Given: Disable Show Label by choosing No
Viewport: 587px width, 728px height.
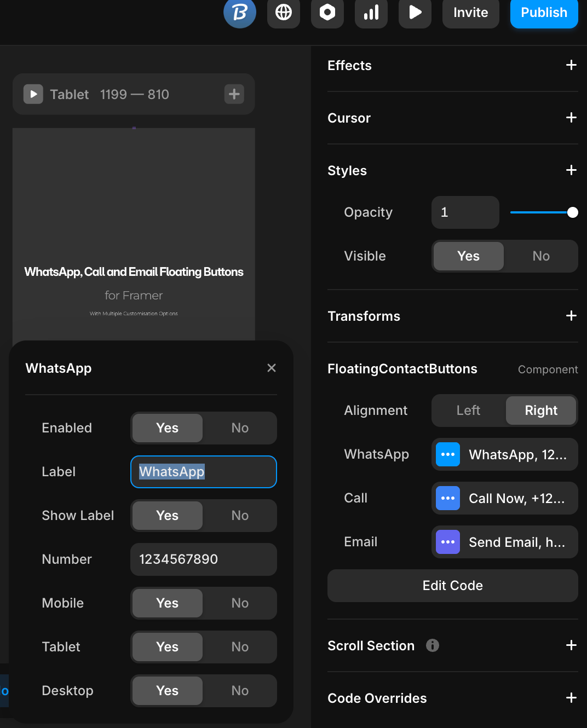Looking at the screenshot, I should [239, 516].
